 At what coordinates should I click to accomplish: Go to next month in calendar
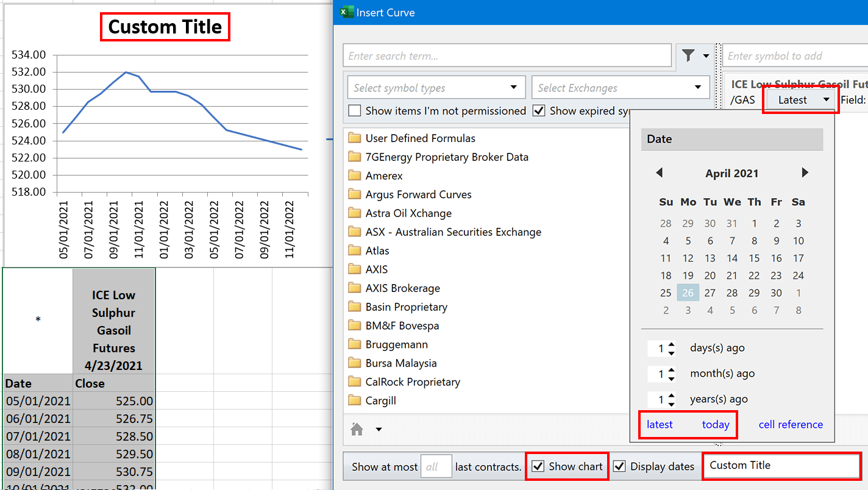tap(805, 173)
